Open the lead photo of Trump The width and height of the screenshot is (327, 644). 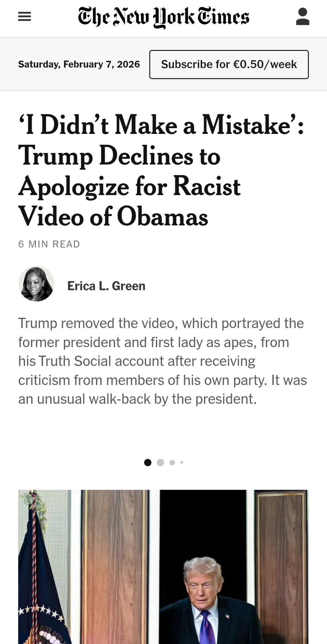pyautogui.click(x=163, y=567)
